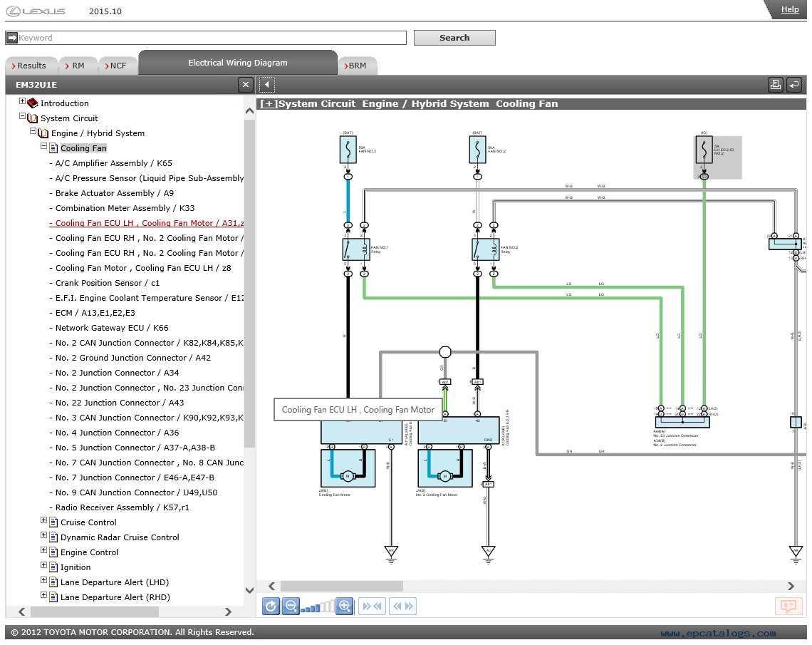Open Network Gateway ECU / K66
The height and width of the screenshot is (645, 812).
(112, 328)
